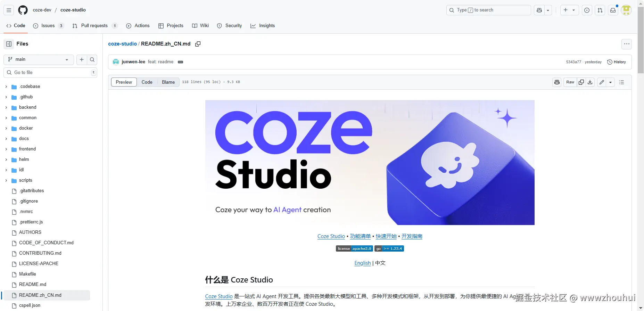This screenshot has height=311, width=644.
Task: Expand the frontend folder chevron
Action: click(6, 149)
